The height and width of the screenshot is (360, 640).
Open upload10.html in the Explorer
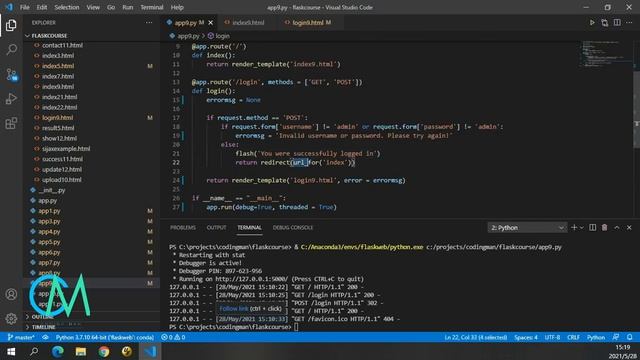tap(62, 180)
